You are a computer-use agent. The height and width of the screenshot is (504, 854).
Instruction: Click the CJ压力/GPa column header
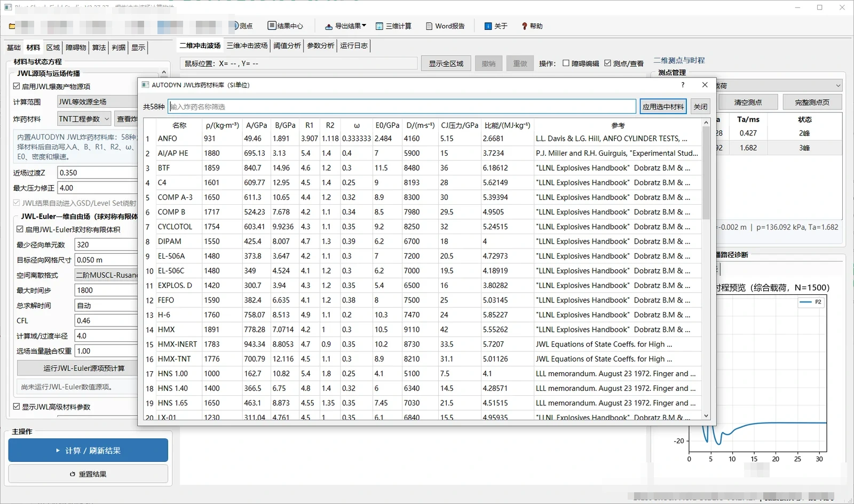tap(460, 125)
